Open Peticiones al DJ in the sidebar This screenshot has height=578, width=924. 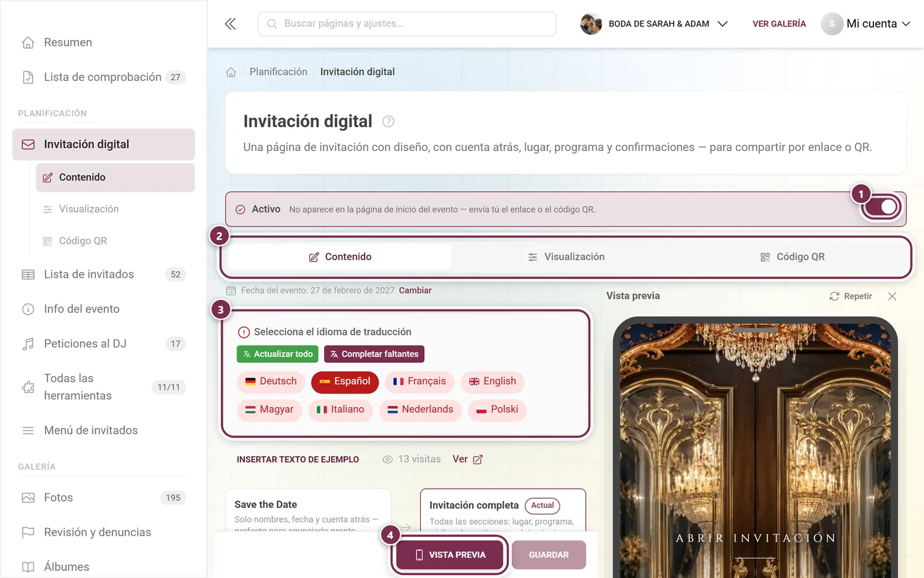click(x=103, y=344)
